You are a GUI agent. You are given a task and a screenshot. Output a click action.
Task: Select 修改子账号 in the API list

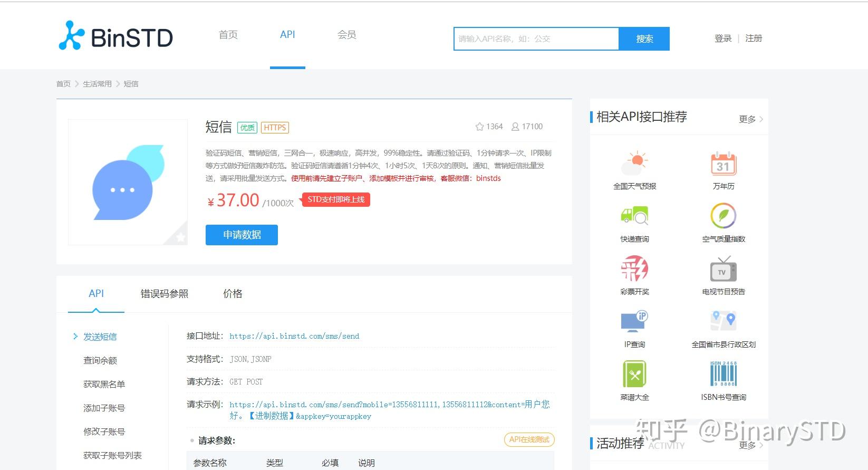tap(104, 431)
